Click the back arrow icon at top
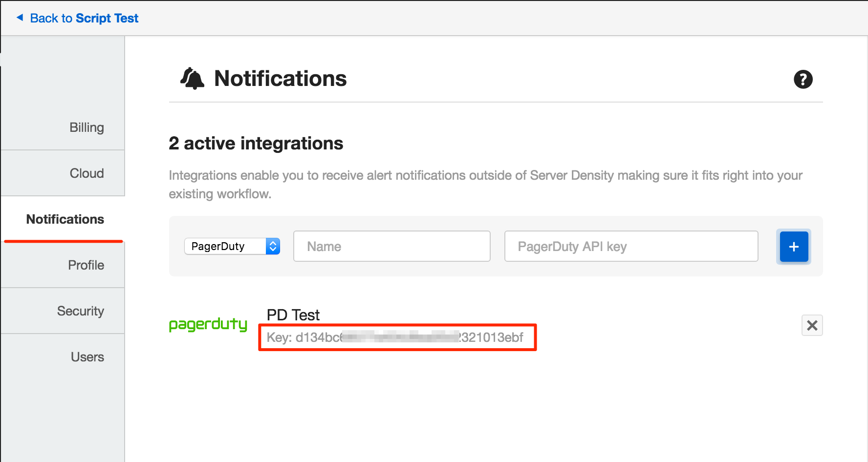The image size is (868, 462). point(20,18)
